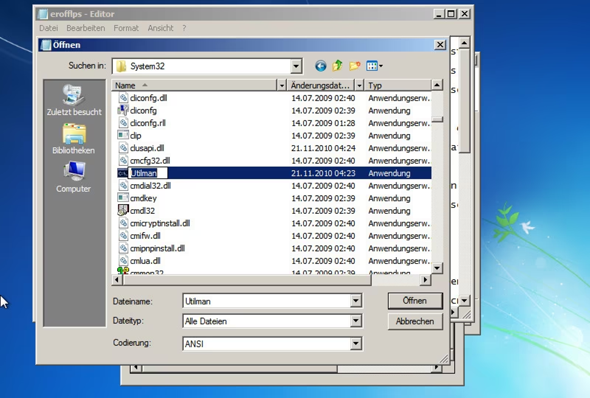Expand the Dateiname dropdown arrow

(356, 301)
